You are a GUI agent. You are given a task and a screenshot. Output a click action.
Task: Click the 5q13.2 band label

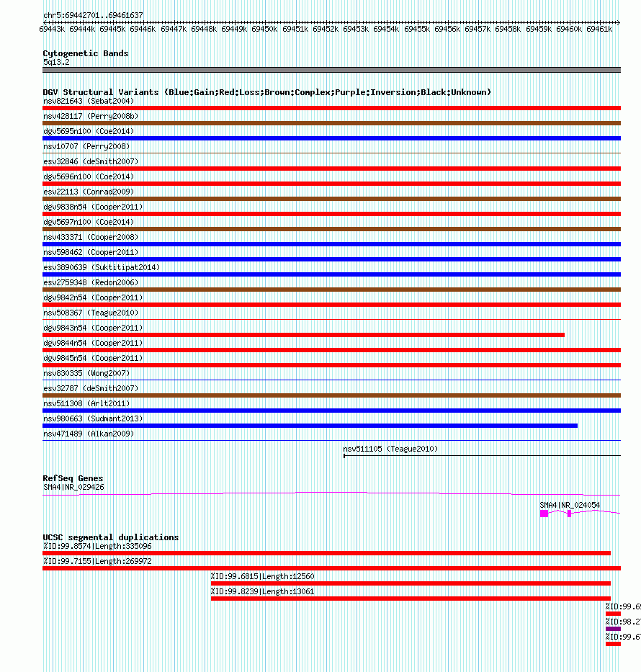pos(56,62)
